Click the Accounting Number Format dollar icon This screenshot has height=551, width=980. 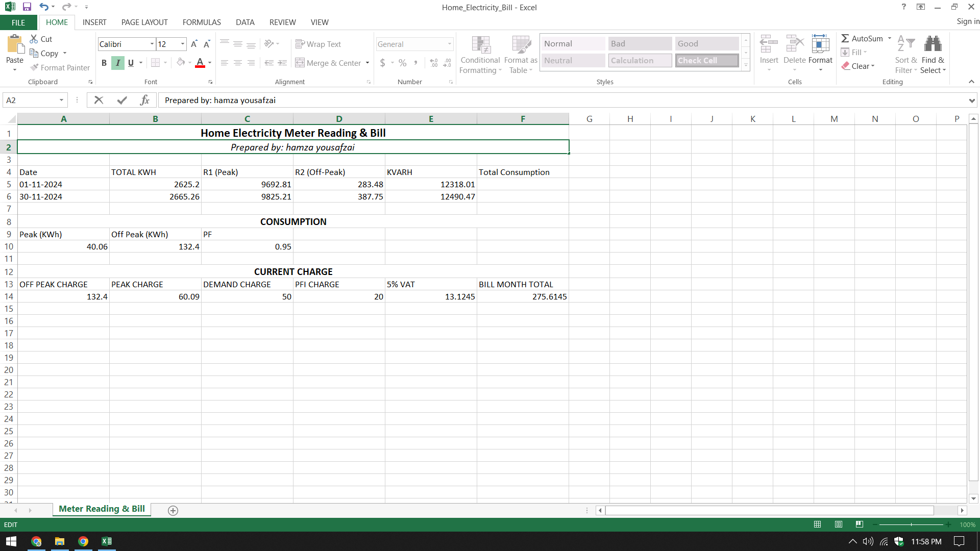(x=383, y=63)
